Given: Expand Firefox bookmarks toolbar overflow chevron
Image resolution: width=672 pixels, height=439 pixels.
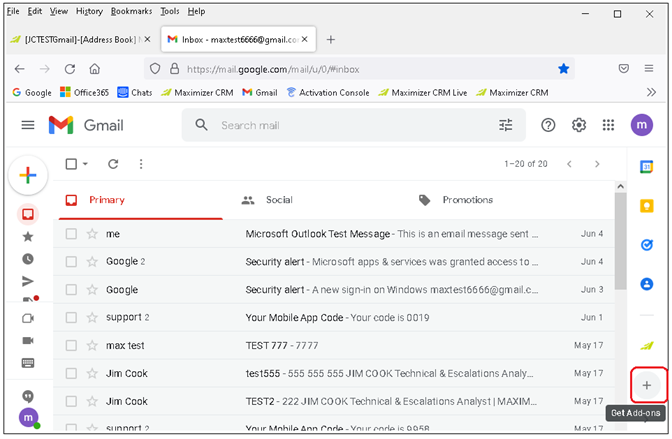Looking at the screenshot, I should click(650, 92).
